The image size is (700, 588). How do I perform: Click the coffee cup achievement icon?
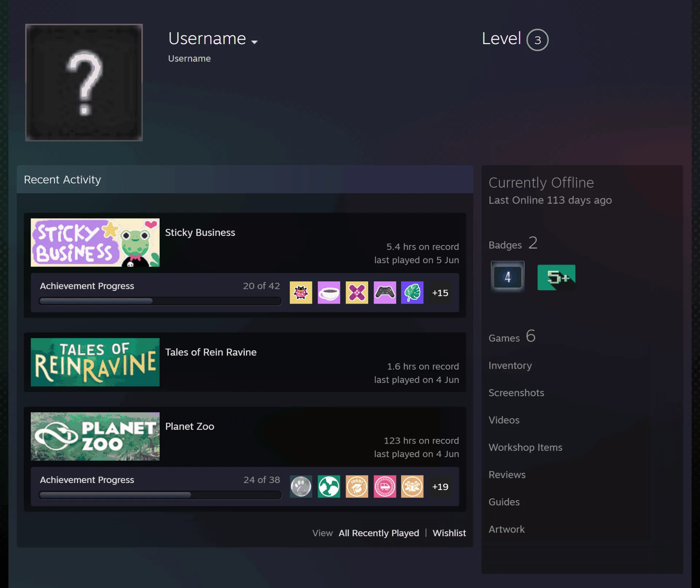coord(329,292)
